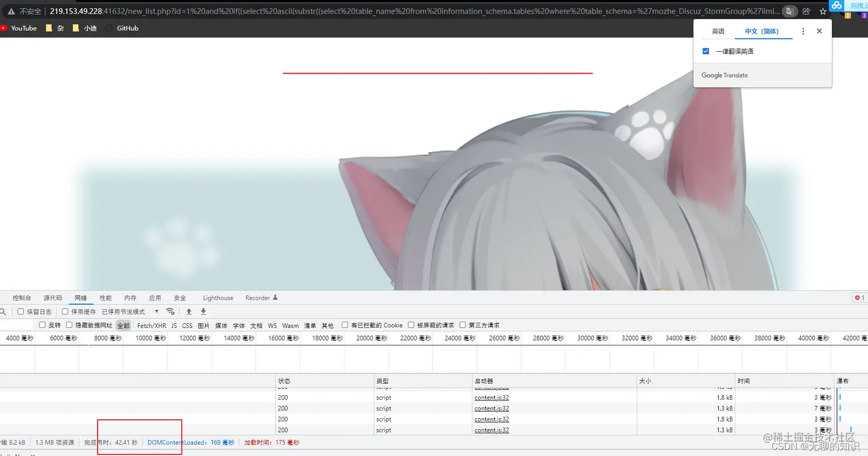Switch to the 性能 tab

106,297
